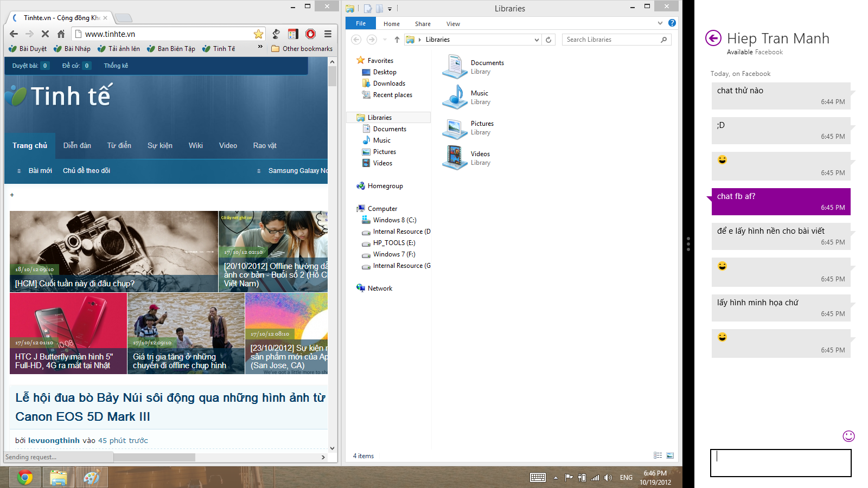868x488 pixels.
Task: Open the Bài Duyệt bookmark
Action: coord(28,48)
